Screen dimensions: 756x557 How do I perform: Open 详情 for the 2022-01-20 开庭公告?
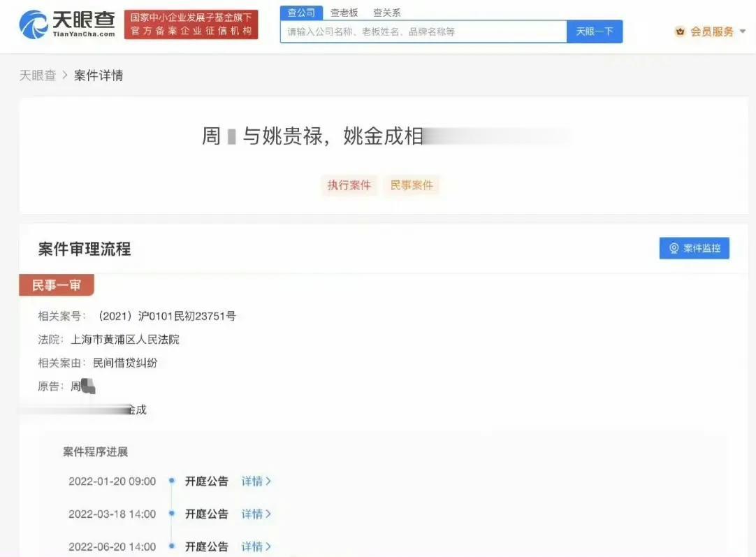coord(256,482)
